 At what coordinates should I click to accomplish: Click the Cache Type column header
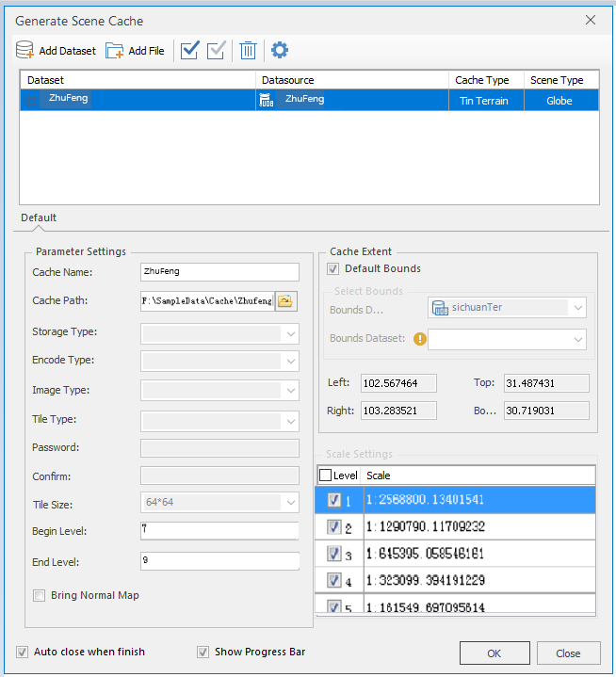(486, 80)
